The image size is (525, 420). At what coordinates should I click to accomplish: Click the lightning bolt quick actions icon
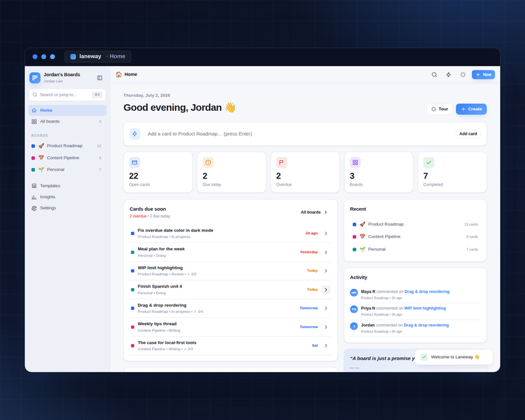coord(448,75)
